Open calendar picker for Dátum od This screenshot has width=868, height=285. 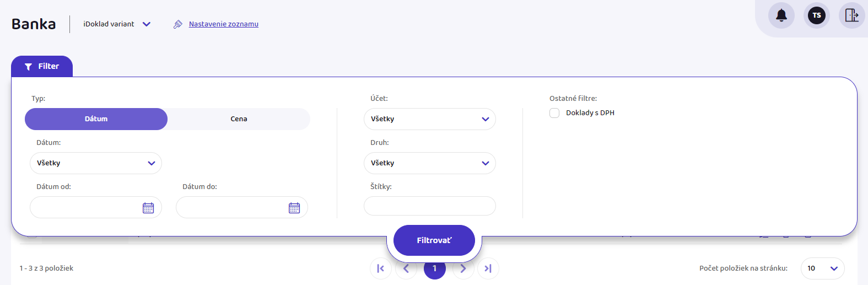[148, 208]
